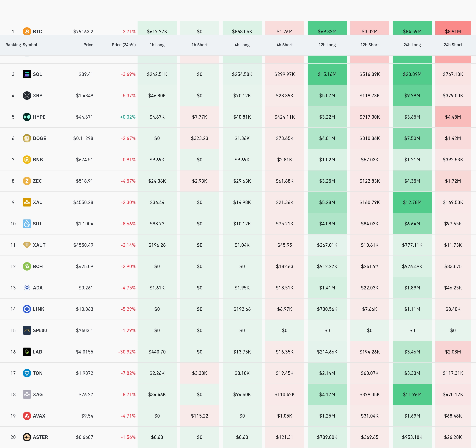The image size is (476, 448).
Task: Click the BCH coin icon
Action: 27,266
